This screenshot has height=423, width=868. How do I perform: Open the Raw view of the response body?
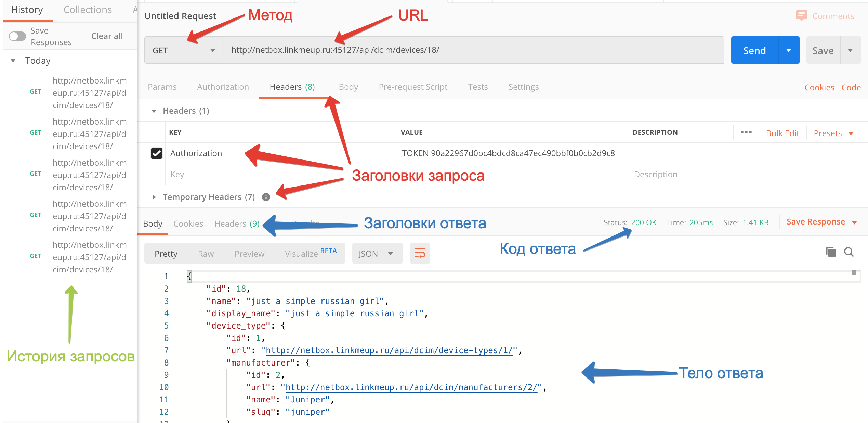click(206, 253)
